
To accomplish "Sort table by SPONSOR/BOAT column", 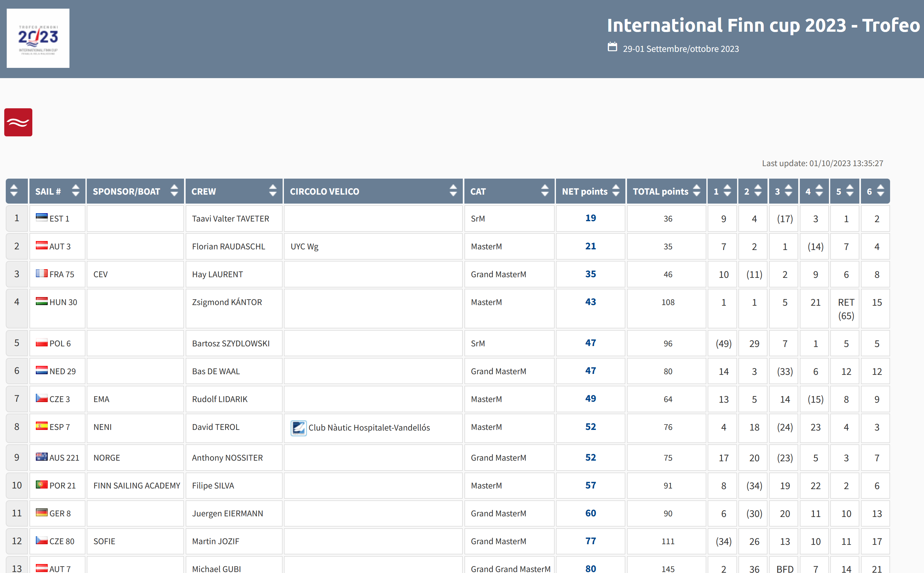I will click(174, 190).
